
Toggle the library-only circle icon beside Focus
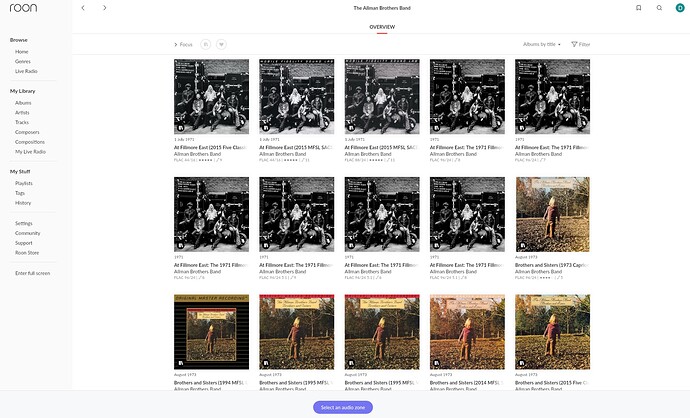click(x=206, y=44)
